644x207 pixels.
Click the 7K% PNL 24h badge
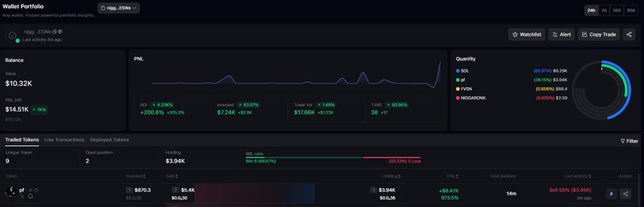point(39,110)
